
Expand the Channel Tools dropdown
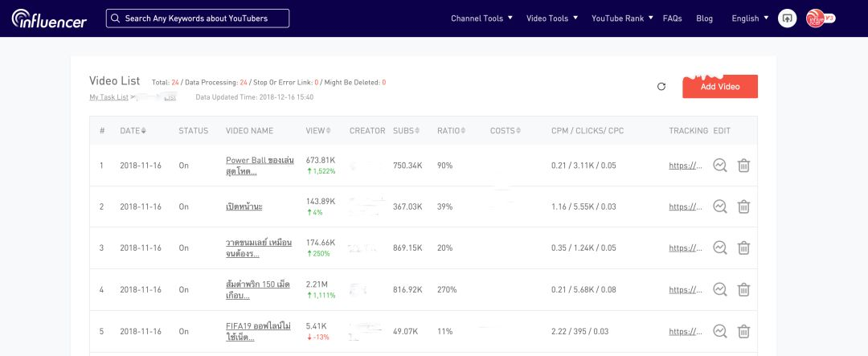(x=481, y=18)
